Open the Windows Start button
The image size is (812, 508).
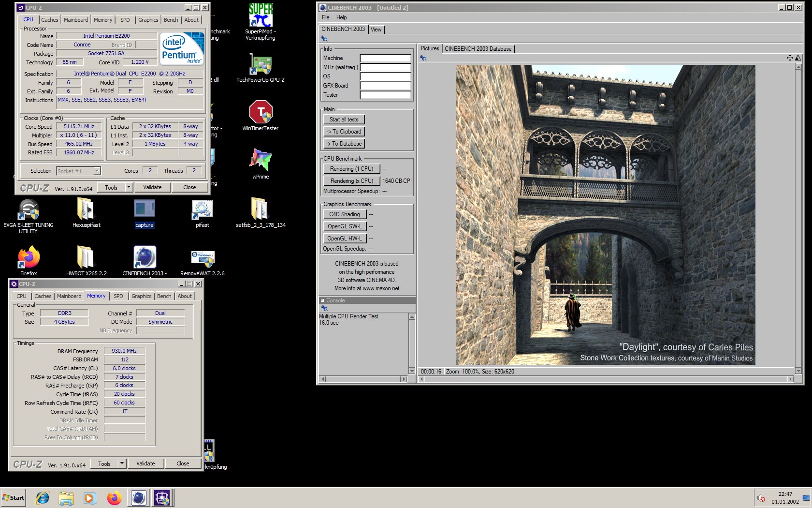coord(14,498)
